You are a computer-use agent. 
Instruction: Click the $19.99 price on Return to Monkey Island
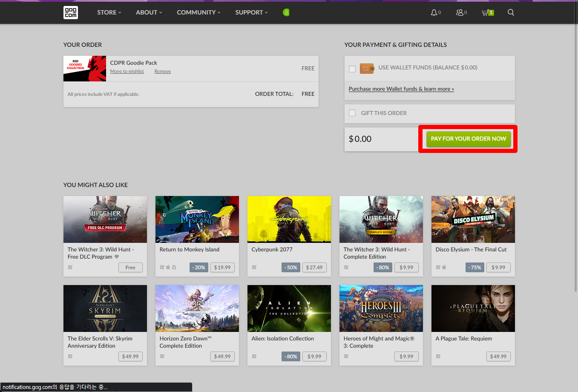pos(222,268)
